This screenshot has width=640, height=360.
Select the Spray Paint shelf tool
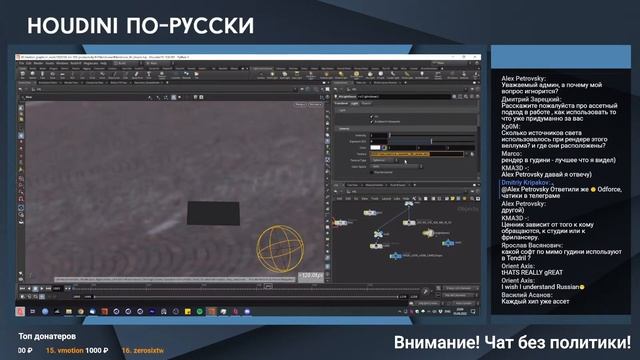(x=137, y=75)
